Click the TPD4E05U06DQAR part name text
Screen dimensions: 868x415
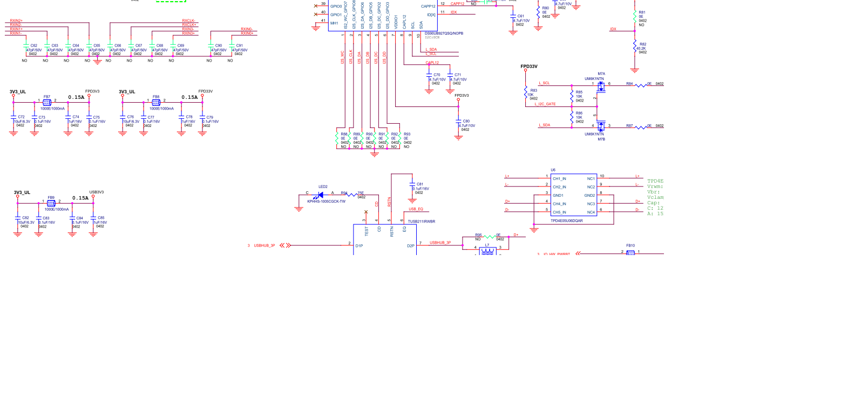pos(567,220)
